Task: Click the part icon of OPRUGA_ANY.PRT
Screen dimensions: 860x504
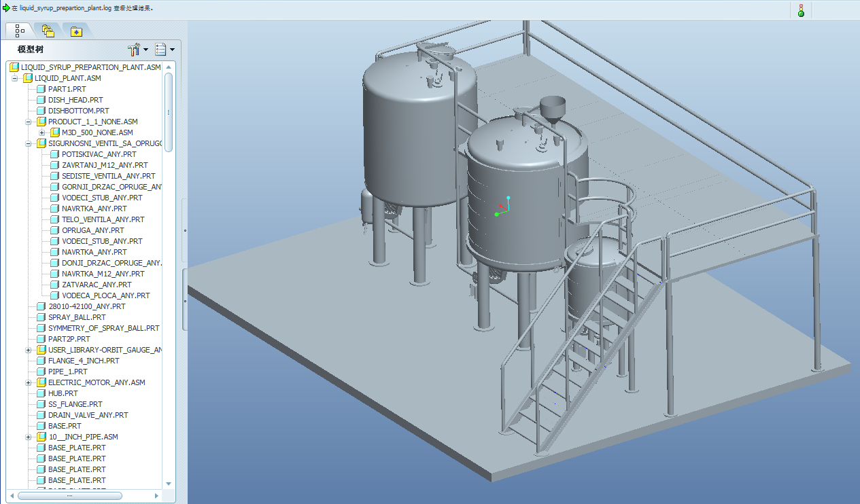Action: 54,230
